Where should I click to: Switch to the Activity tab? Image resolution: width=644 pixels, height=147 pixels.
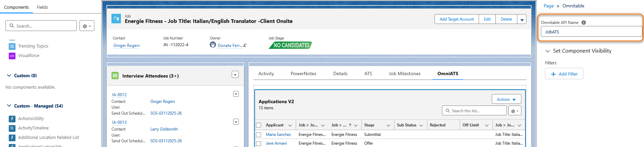tap(266, 73)
